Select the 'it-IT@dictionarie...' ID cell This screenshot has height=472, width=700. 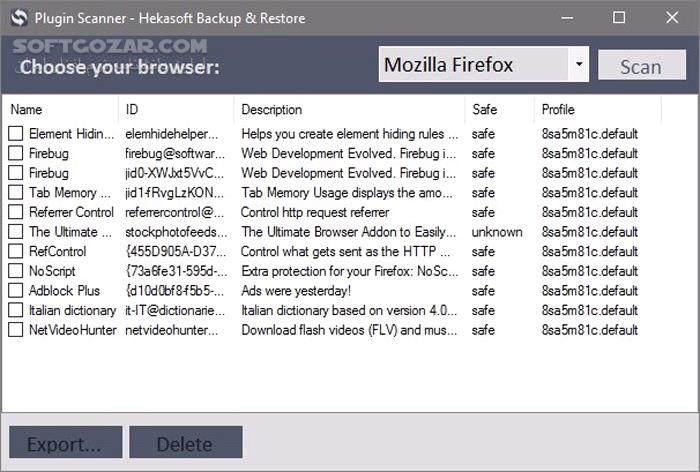pos(175,310)
